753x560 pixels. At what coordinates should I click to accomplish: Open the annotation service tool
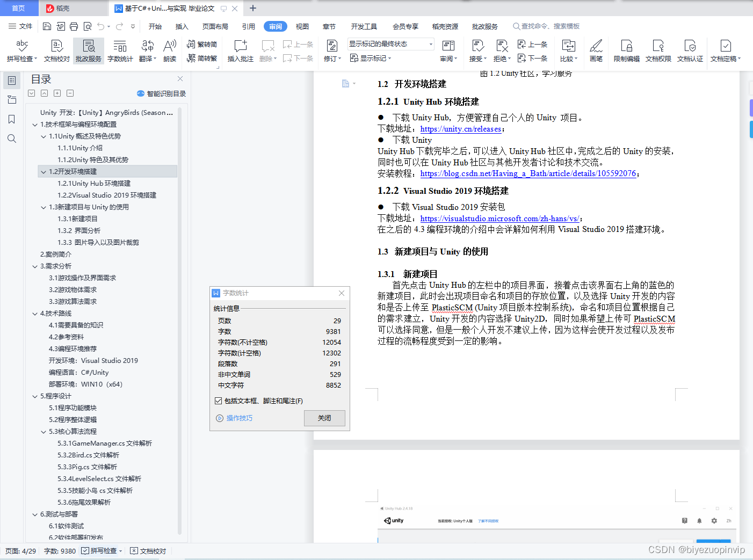[89, 50]
